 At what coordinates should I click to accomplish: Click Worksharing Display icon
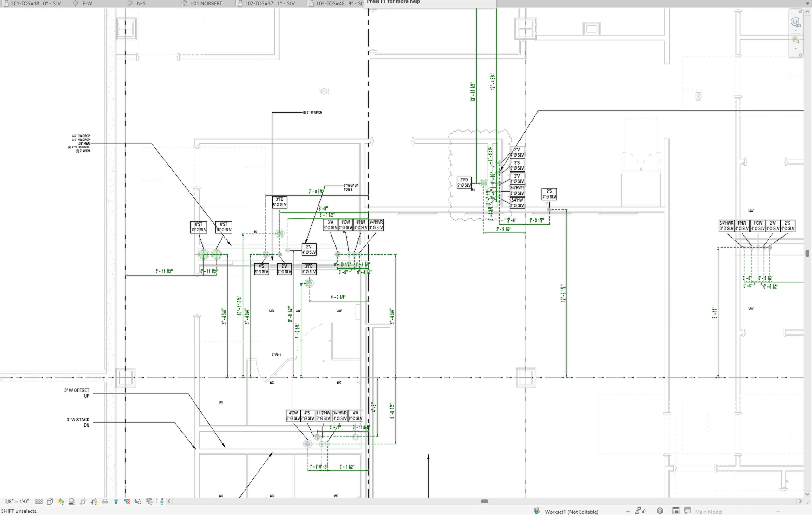click(x=127, y=501)
